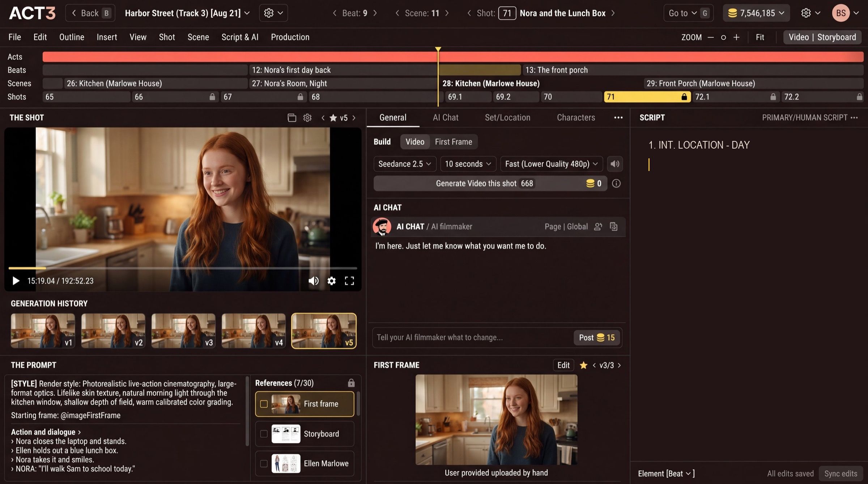
Task: Go to previous first frame version
Action: click(594, 365)
